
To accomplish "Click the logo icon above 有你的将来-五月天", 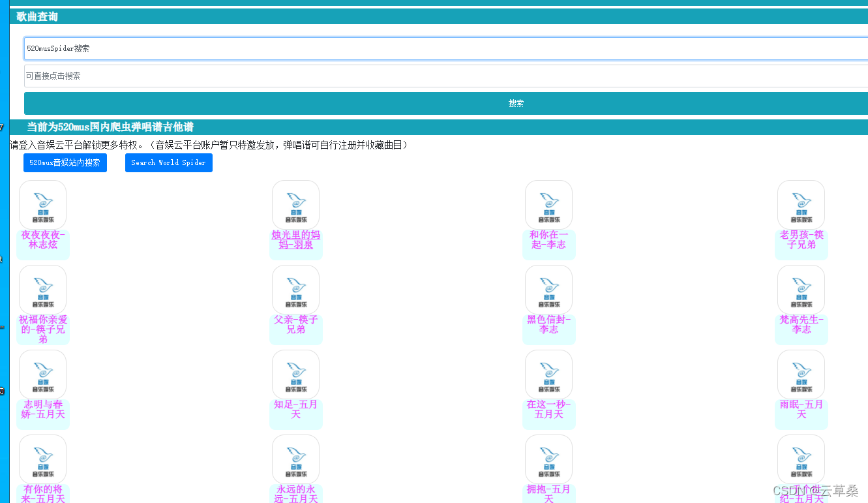I will pos(42,459).
